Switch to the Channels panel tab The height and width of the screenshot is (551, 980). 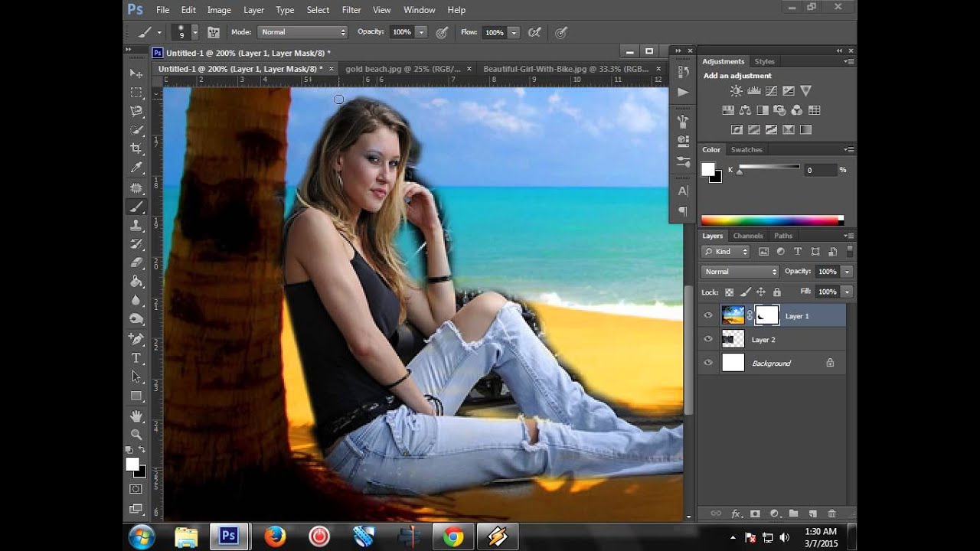pyautogui.click(x=747, y=236)
